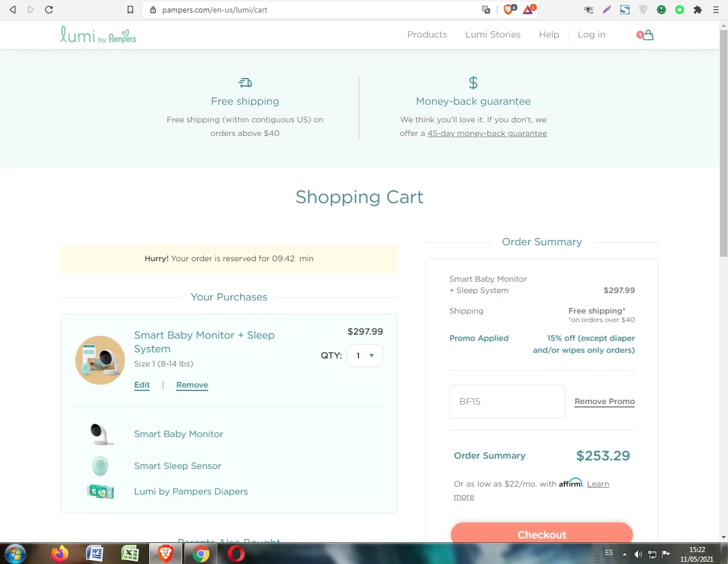
Task: Click the bookmark icon beside address bar
Action: click(130, 10)
